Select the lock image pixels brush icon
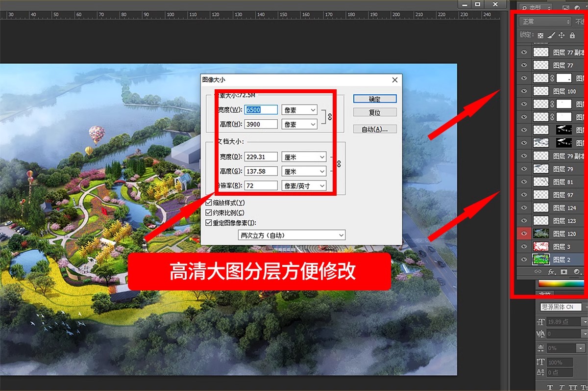 (551, 35)
